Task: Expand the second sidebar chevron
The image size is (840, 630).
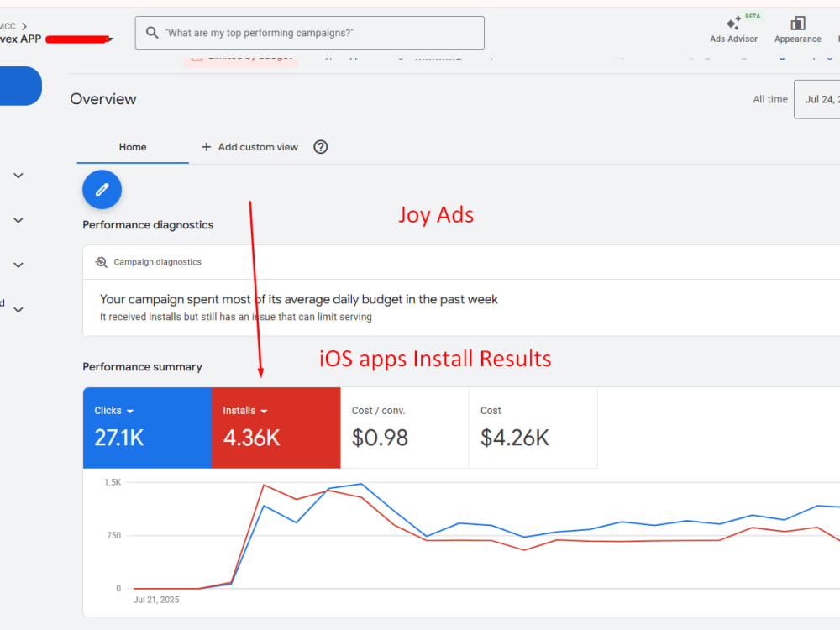Action: coord(18,220)
